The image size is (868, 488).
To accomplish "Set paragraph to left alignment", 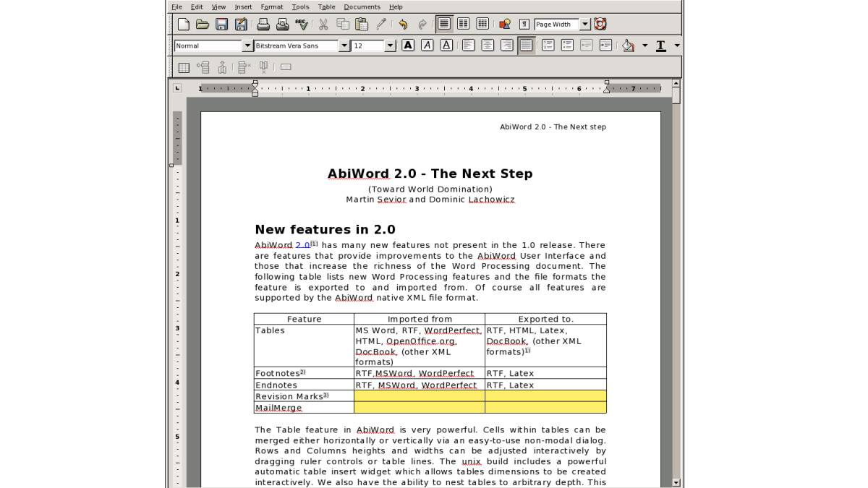I will pos(469,46).
